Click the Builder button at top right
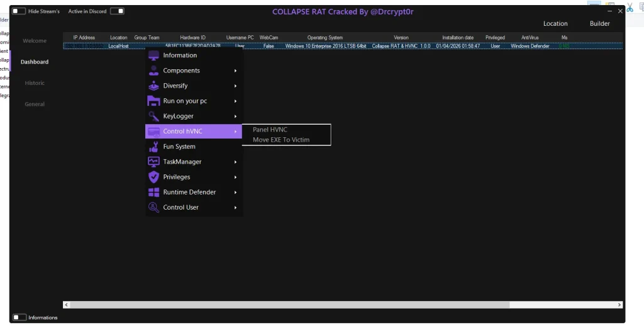The height and width of the screenshot is (335, 644). coord(599,23)
